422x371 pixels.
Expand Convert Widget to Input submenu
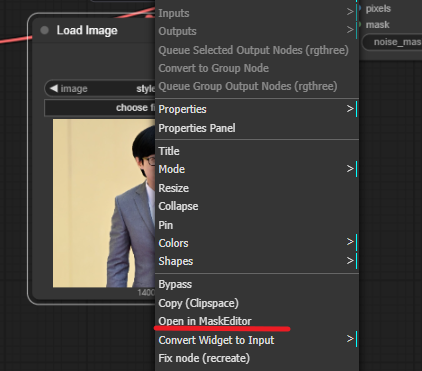point(257,340)
